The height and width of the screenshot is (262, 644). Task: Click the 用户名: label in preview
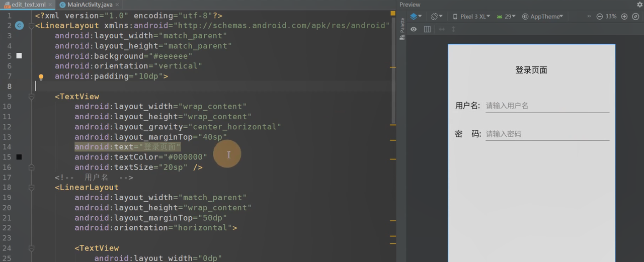[x=468, y=106]
